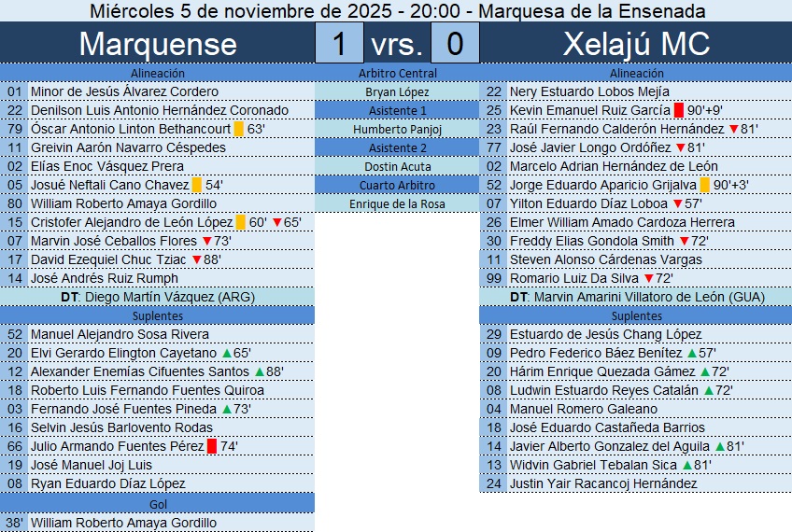Click yellow card beside Cristofer Alejandro de León López

[x=241, y=222]
